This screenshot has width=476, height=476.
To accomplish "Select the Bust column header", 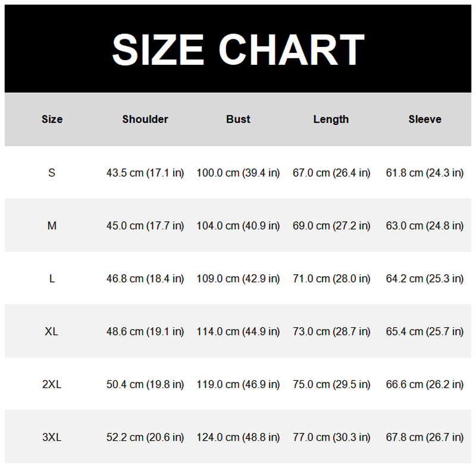I will tap(238, 120).
